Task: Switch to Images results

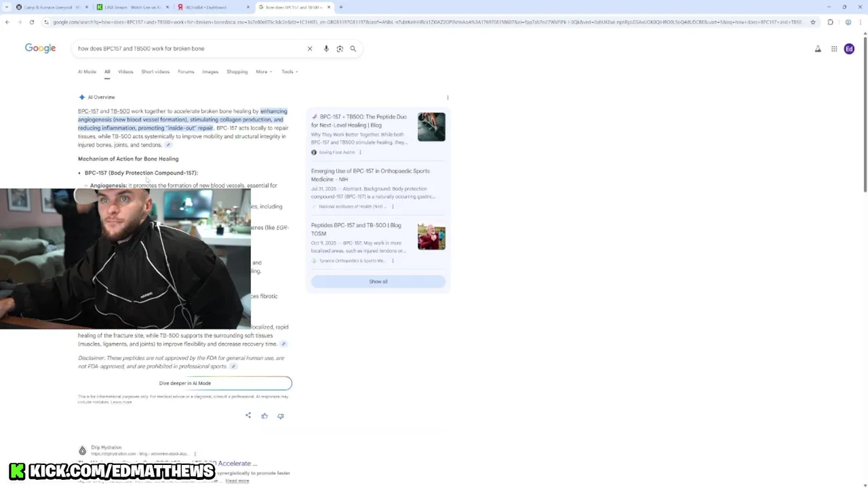Action: click(210, 71)
